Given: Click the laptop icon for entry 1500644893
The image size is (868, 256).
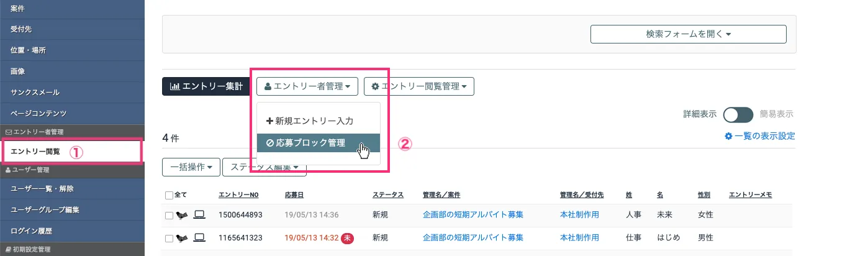Looking at the screenshot, I should [199, 214].
